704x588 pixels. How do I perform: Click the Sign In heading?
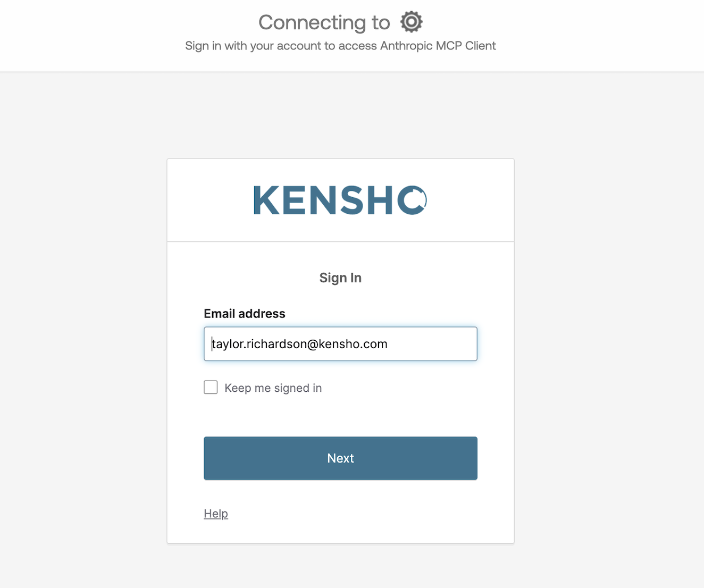click(x=340, y=278)
